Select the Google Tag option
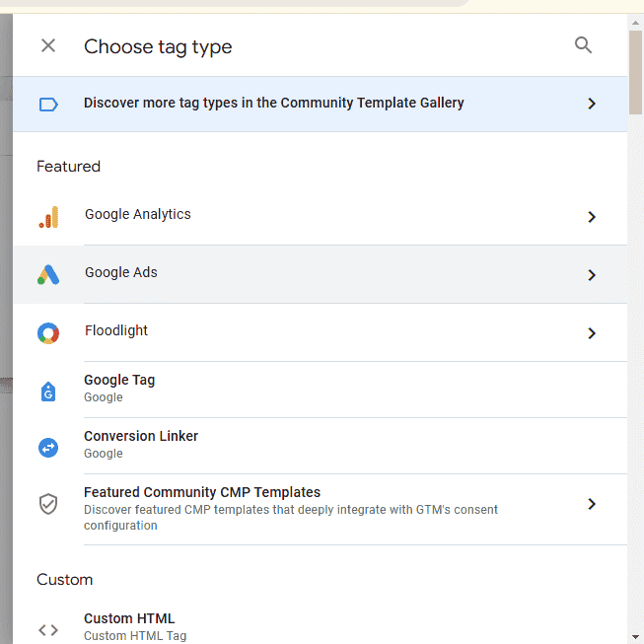 tap(320, 390)
